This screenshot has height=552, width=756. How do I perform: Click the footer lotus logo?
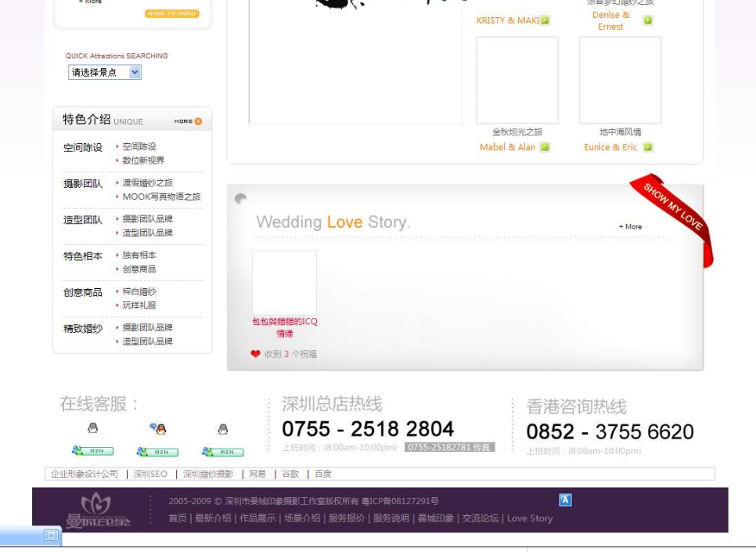pos(98,511)
